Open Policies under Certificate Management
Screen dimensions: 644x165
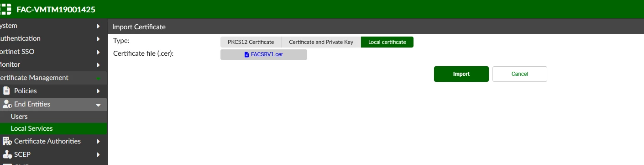[x=53, y=91]
